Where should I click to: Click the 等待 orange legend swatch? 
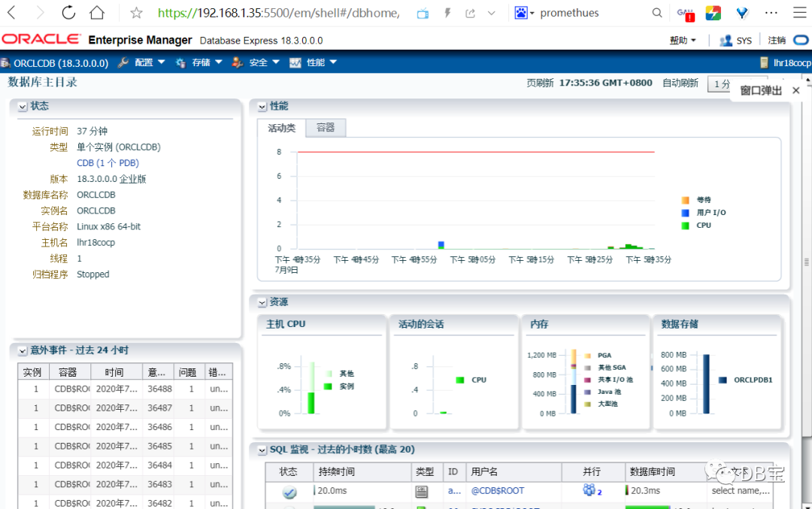(x=685, y=200)
